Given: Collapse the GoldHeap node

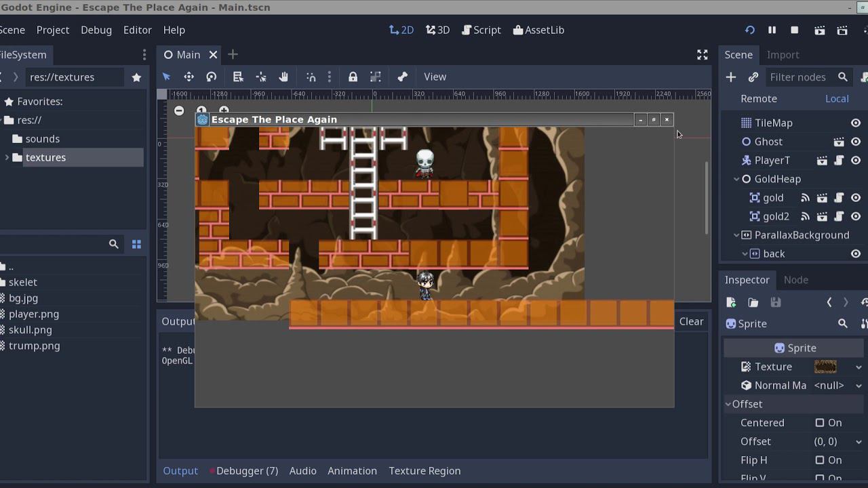Looking at the screenshot, I should pos(736,179).
